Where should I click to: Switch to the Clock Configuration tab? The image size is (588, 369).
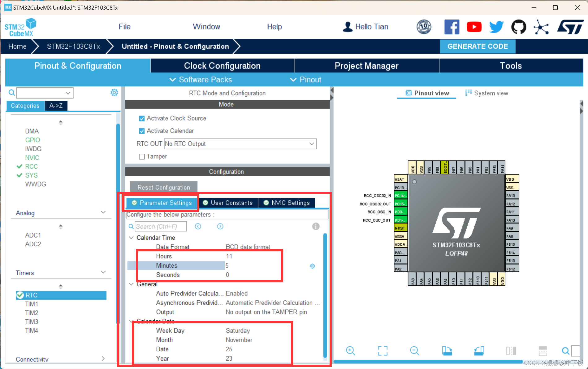pyautogui.click(x=222, y=65)
